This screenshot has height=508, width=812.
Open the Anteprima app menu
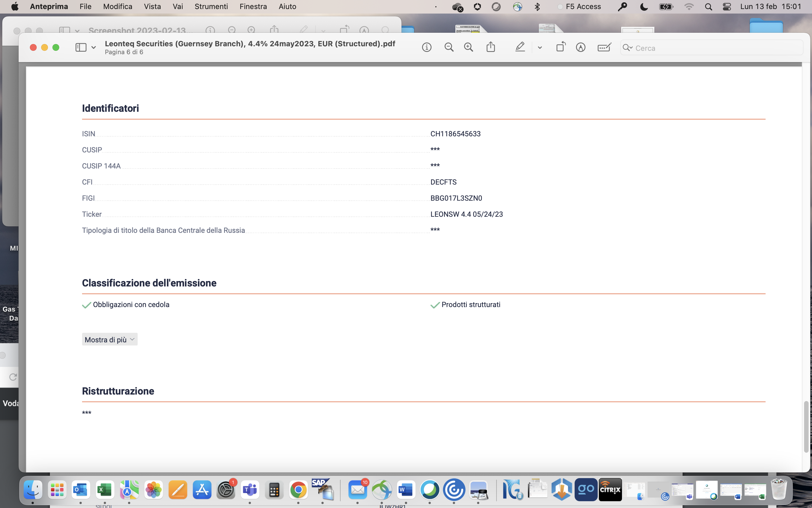click(x=49, y=7)
